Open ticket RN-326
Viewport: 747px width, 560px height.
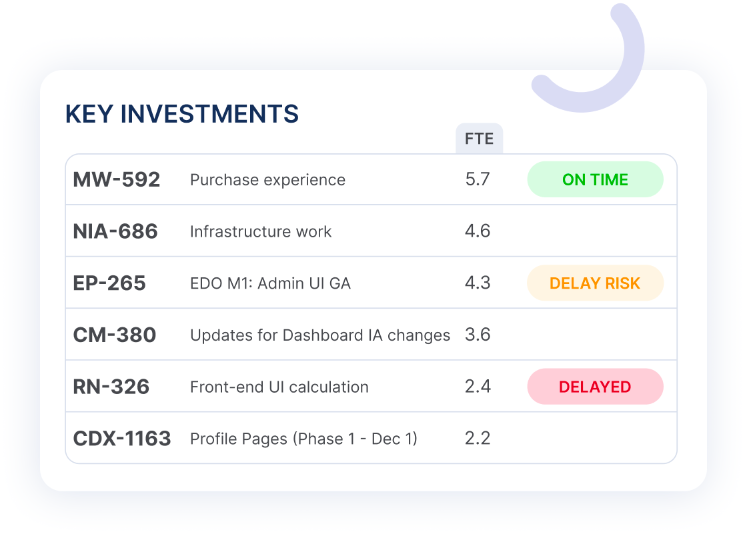point(111,387)
